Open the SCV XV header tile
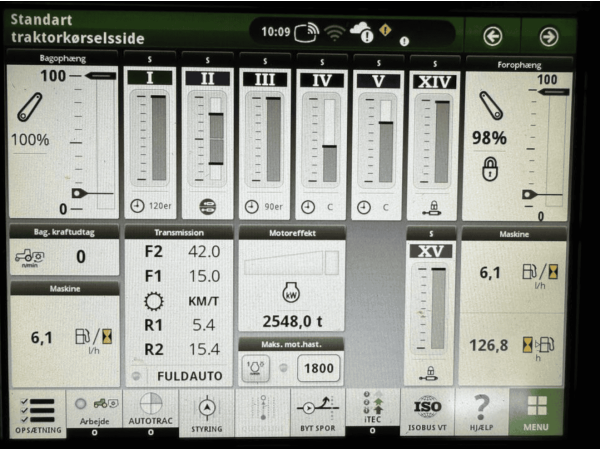The width and height of the screenshot is (600, 450). [x=431, y=251]
